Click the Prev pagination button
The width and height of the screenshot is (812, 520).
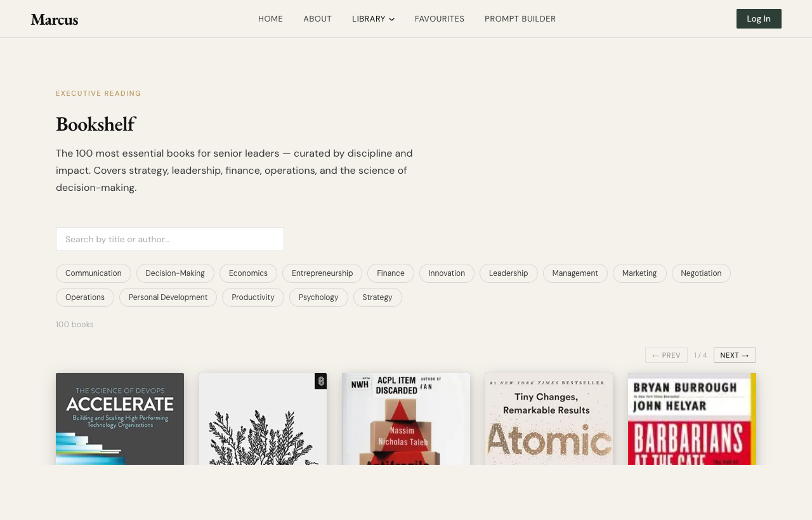pyautogui.click(x=665, y=355)
